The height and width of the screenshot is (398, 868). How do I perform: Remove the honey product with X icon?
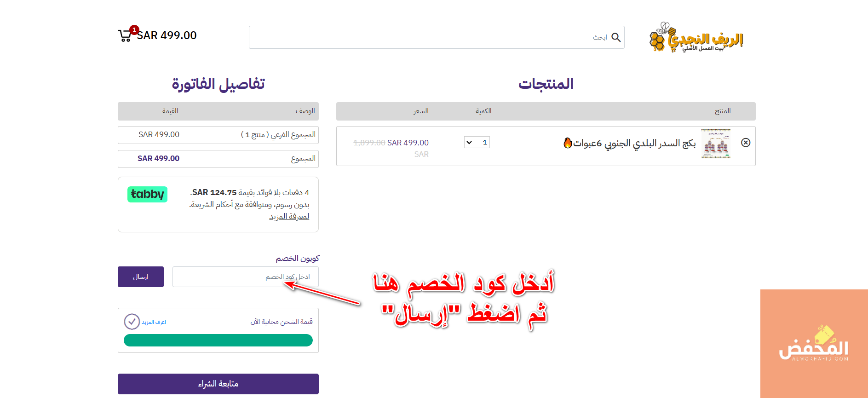(746, 143)
